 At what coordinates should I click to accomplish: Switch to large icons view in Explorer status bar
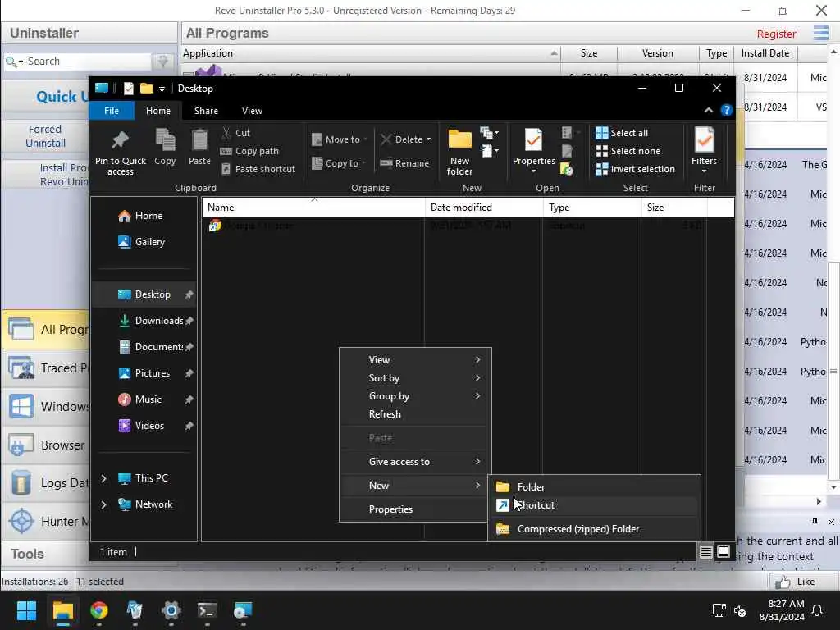[724, 551]
